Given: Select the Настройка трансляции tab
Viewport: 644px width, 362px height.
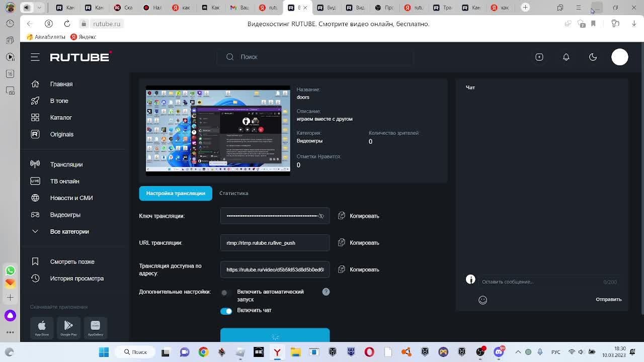Looking at the screenshot, I should [x=176, y=193].
